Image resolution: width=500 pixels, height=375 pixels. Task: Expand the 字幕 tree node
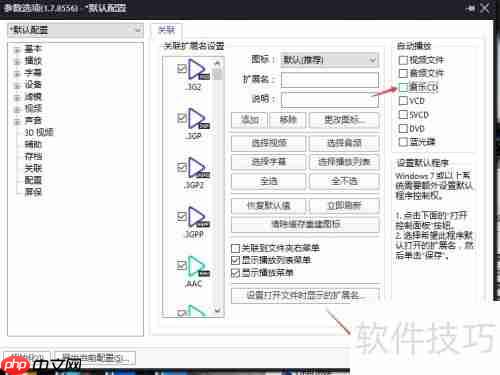click(17, 74)
